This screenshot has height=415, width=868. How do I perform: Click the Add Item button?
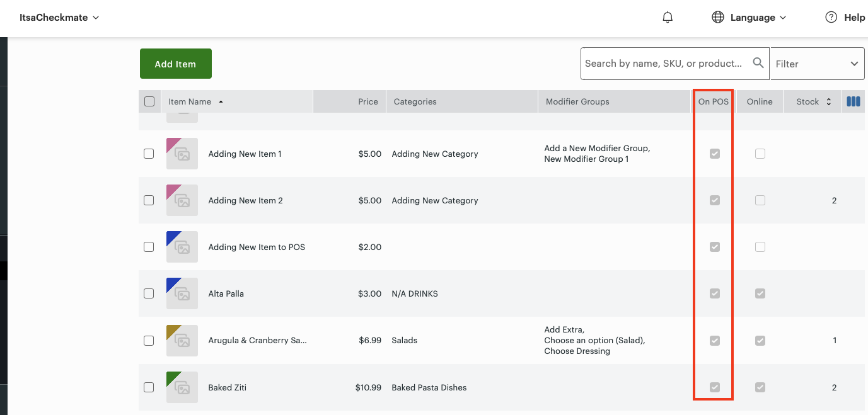click(x=175, y=63)
